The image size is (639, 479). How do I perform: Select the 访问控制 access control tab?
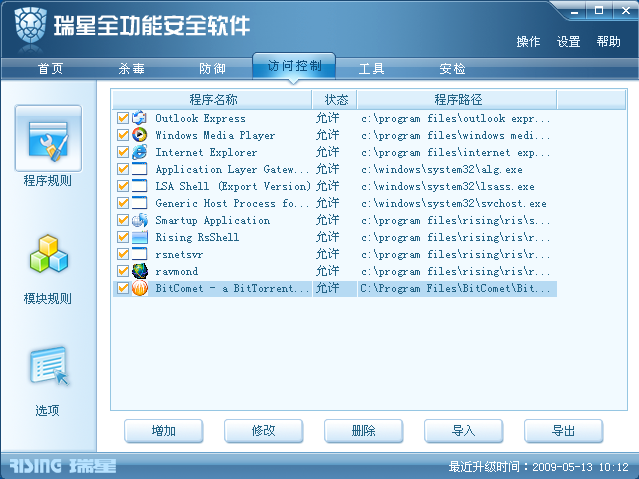294,66
